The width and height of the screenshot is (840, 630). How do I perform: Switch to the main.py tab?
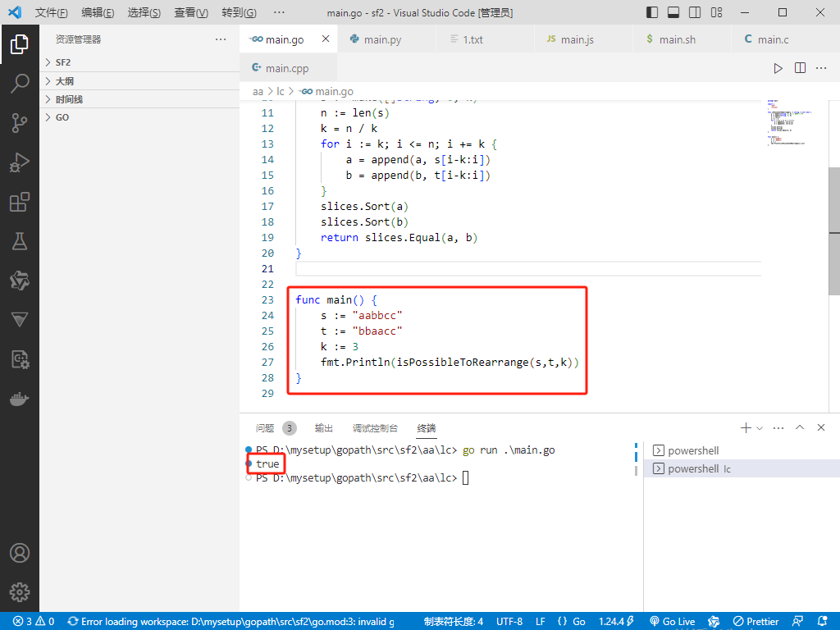(x=387, y=39)
